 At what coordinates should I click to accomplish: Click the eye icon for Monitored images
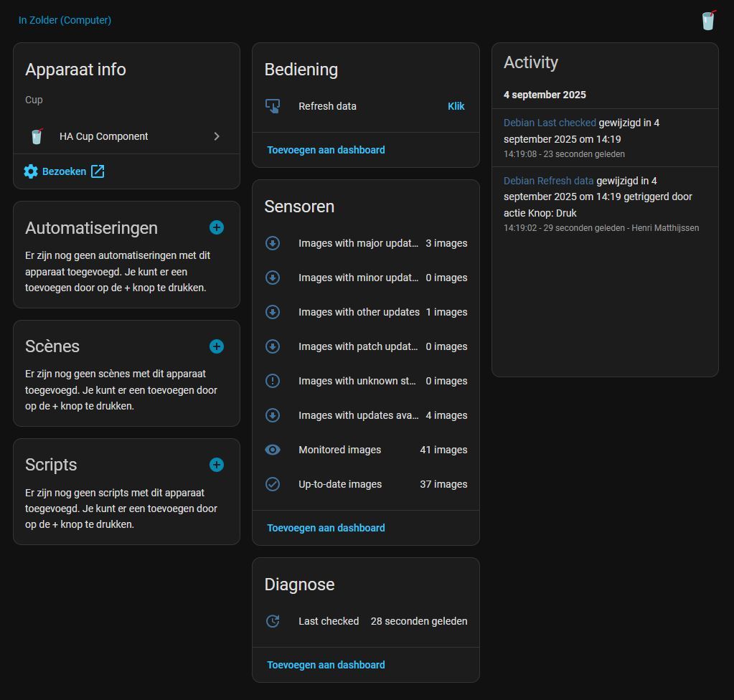(x=273, y=450)
